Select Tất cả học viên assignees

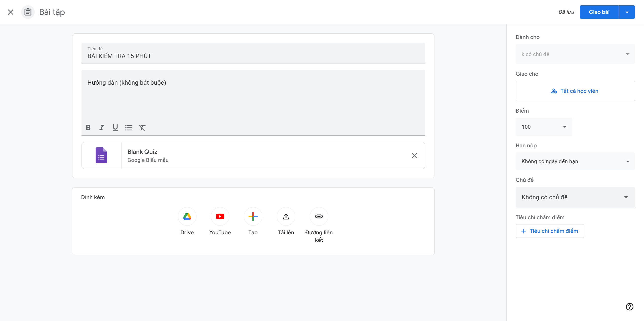pos(575,91)
